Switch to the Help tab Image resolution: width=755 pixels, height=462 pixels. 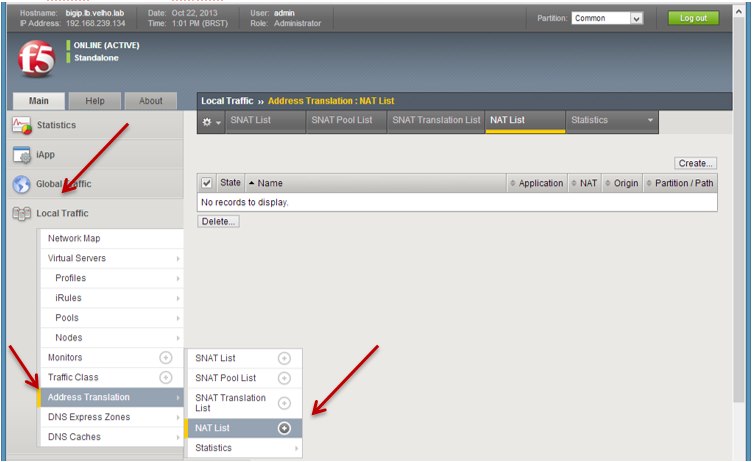pyautogui.click(x=95, y=101)
